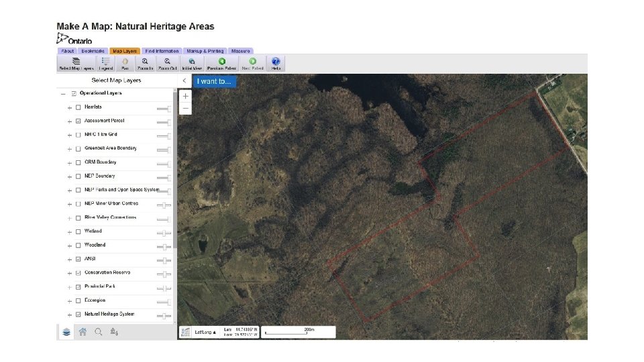Click the 'I want to...' button
The image size is (644, 362).
pyautogui.click(x=214, y=82)
